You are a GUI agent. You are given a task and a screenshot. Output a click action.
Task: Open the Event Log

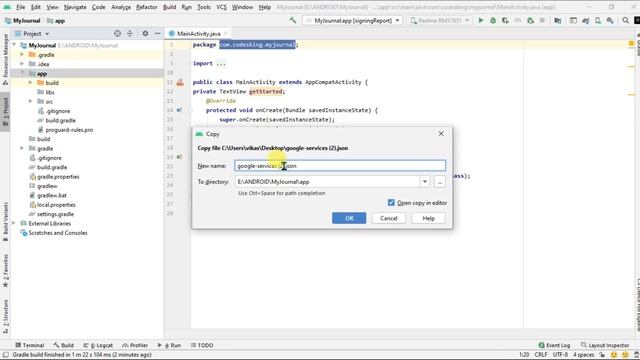554,345
